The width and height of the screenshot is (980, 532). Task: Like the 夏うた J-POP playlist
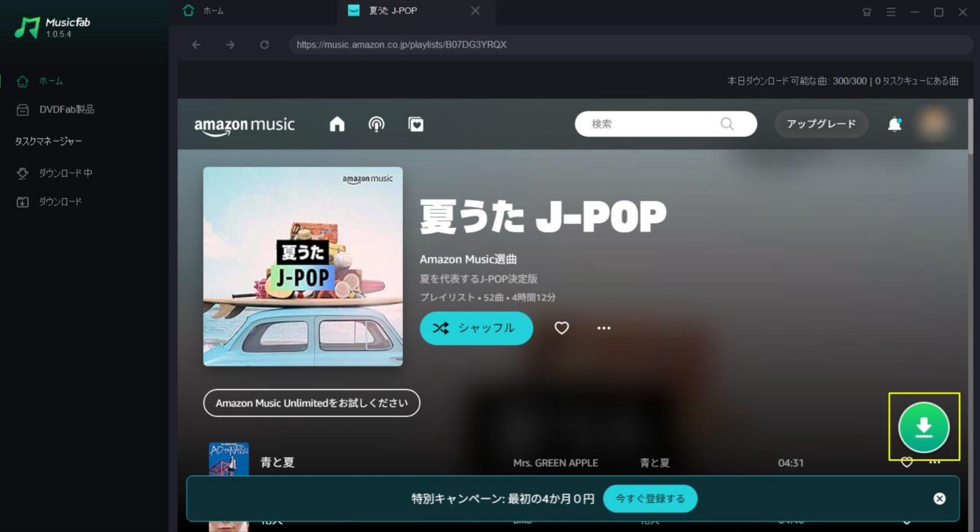tap(561, 328)
